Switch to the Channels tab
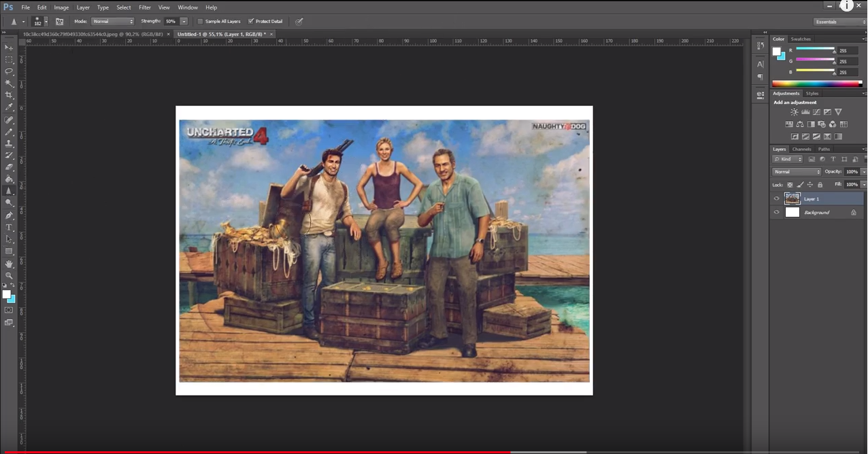868x454 pixels. click(801, 149)
